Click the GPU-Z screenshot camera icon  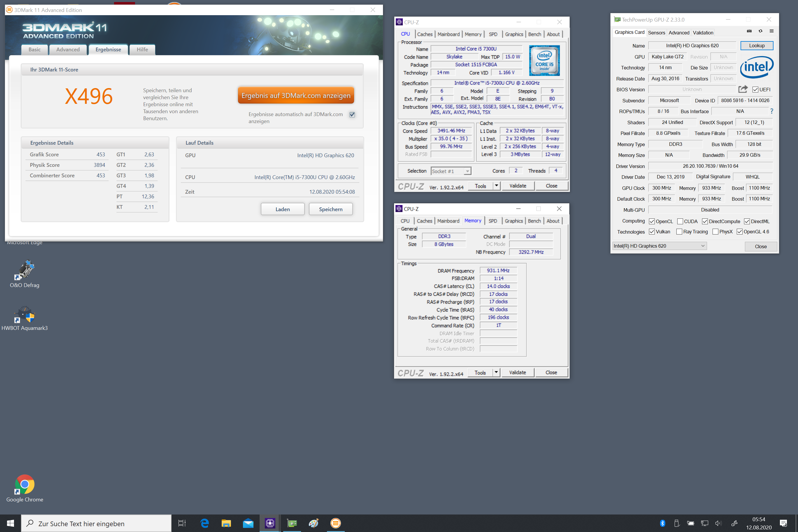(749, 31)
